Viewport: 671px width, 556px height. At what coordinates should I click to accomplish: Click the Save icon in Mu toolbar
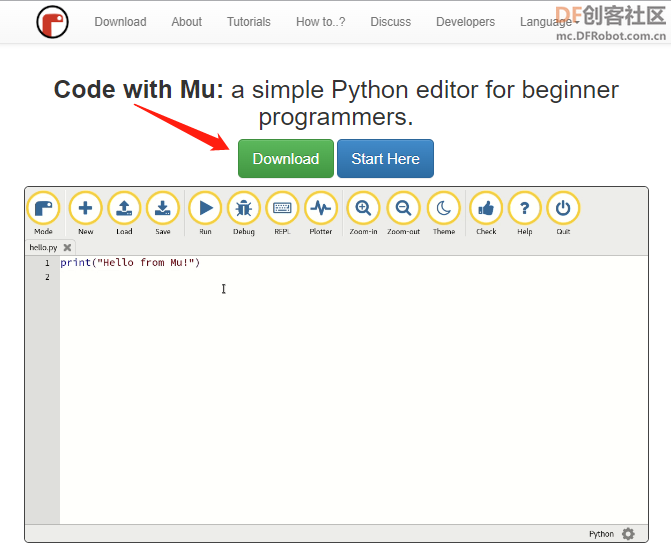[x=163, y=208]
